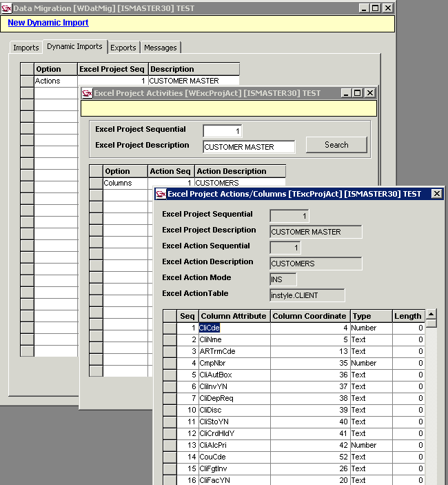448x485 pixels.
Task: Select the CliInvYN column attribute cell
Action: 234,386
